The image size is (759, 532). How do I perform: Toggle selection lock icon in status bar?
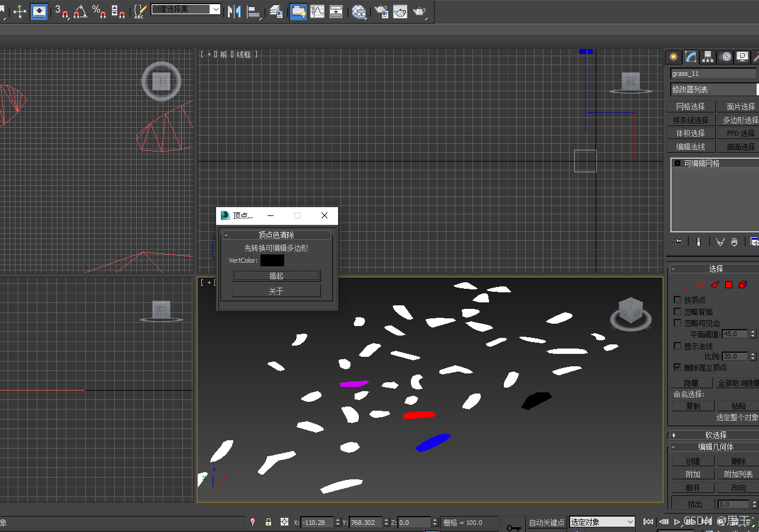pos(268,522)
